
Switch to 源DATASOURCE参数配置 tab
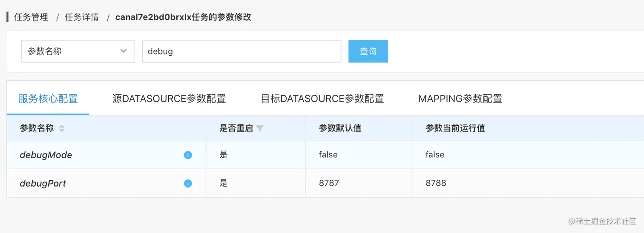point(169,99)
